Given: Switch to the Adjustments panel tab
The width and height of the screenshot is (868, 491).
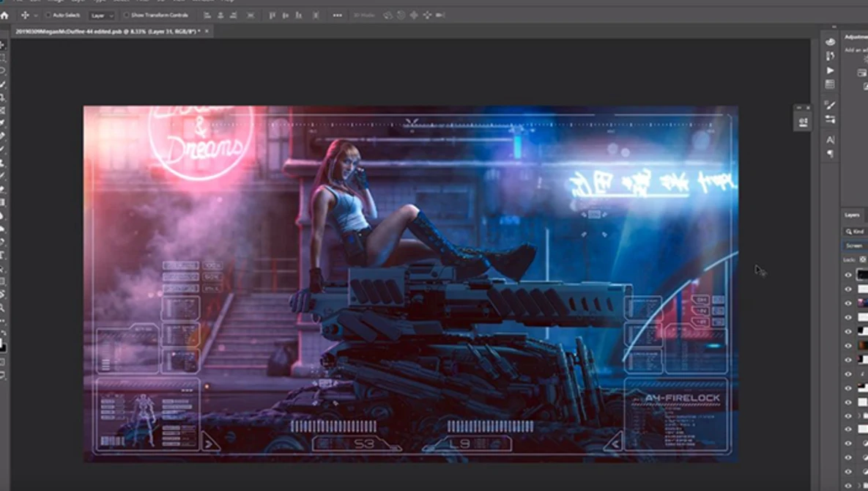Looking at the screenshot, I should pos(856,37).
